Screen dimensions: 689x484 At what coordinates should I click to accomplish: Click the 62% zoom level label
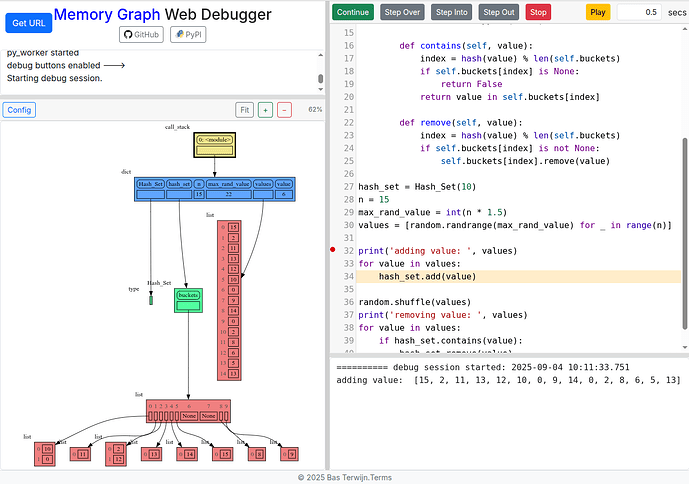315,109
